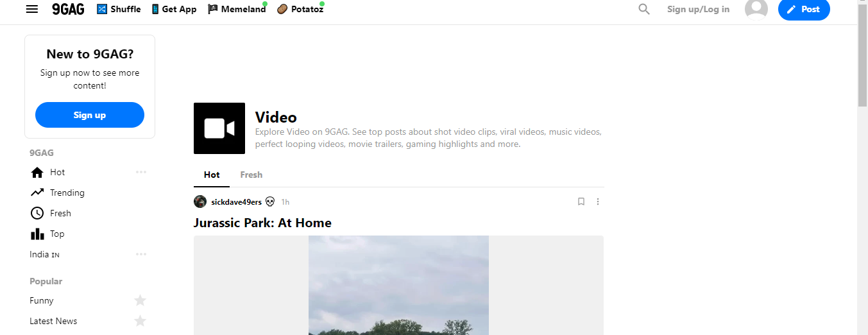Click the 1h post timestamp
The width and height of the screenshot is (868, 335).
pyautogui.click(x=285, y=202)
